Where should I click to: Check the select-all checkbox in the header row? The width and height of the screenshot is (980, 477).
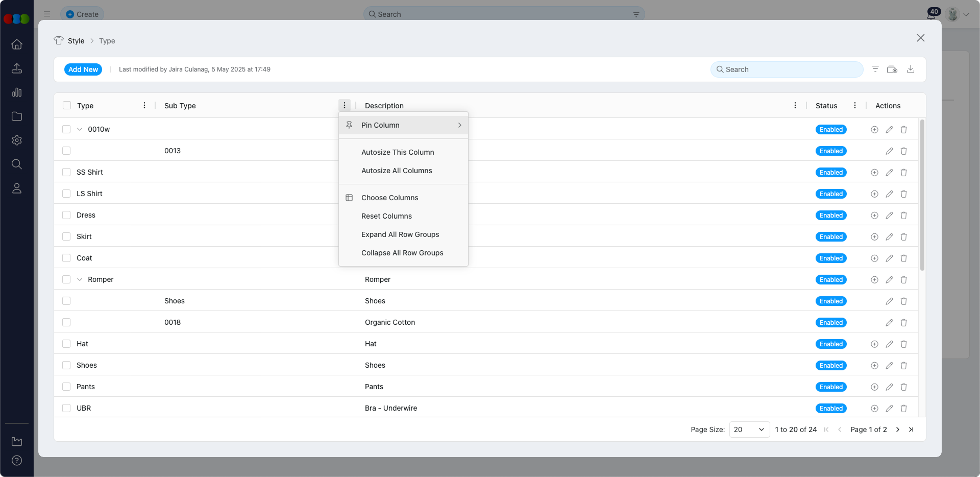67,105
